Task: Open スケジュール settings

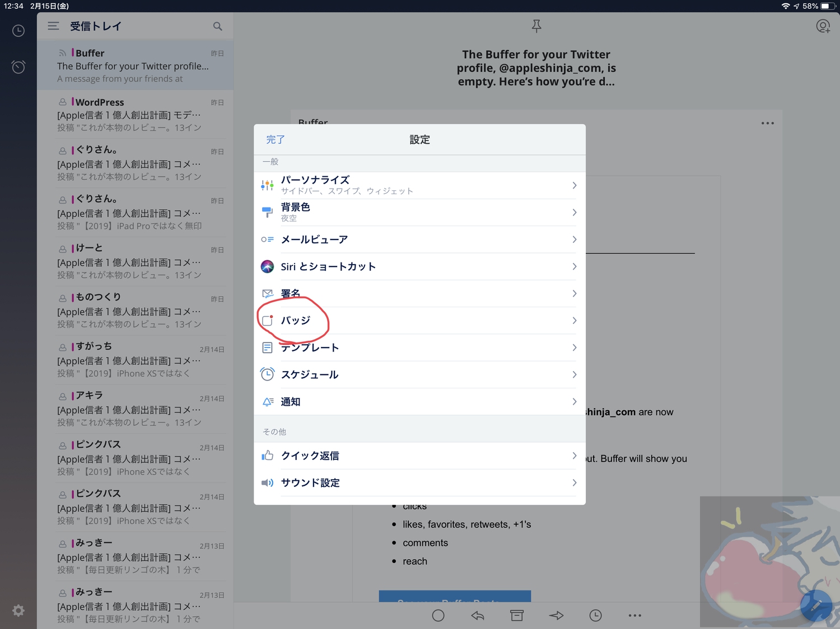Action: point(419,374)
